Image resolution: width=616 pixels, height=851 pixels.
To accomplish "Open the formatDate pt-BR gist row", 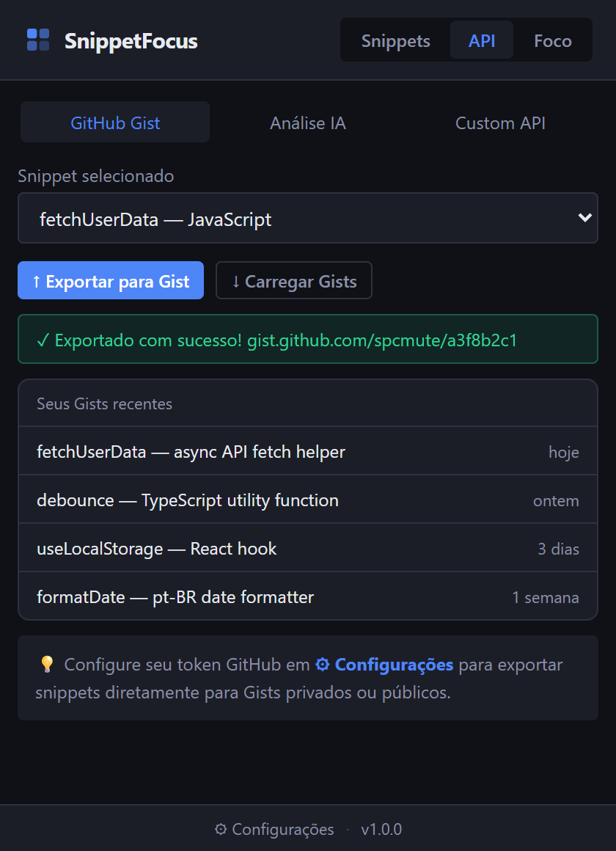I will [x=308, y=597].
